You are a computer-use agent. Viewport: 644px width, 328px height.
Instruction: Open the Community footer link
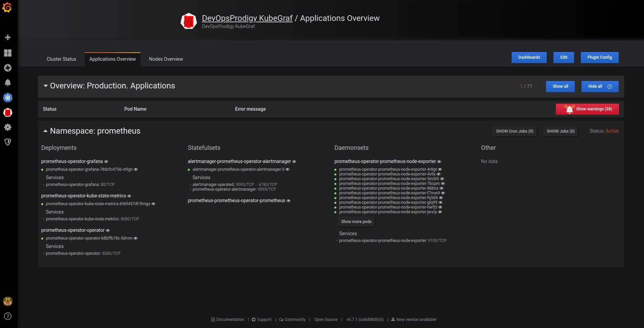coord(292,320)
